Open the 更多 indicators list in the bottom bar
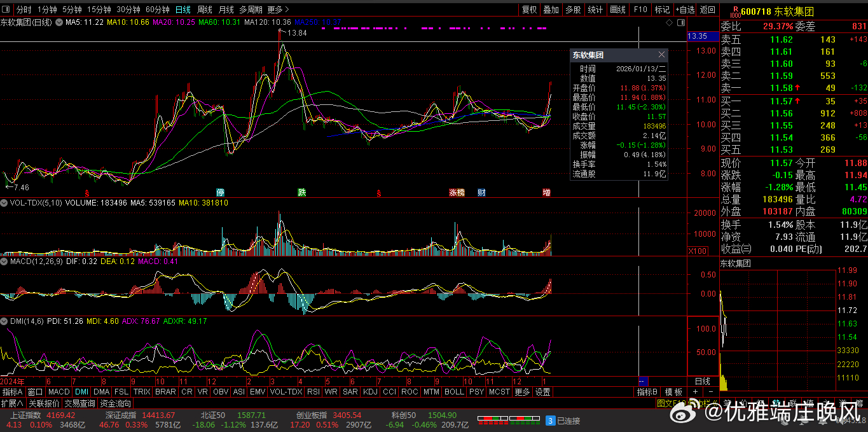Viewport: 868px width, 432px height. tap(522, 392)
